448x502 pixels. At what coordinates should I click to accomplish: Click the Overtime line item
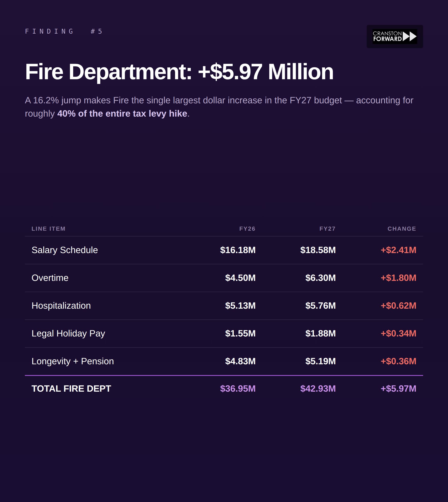click(50, 278)
